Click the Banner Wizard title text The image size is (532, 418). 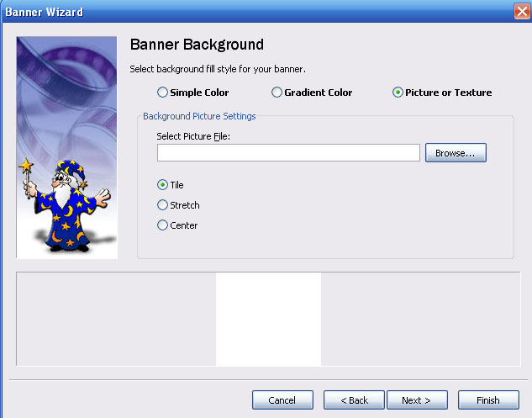(44, 13)
